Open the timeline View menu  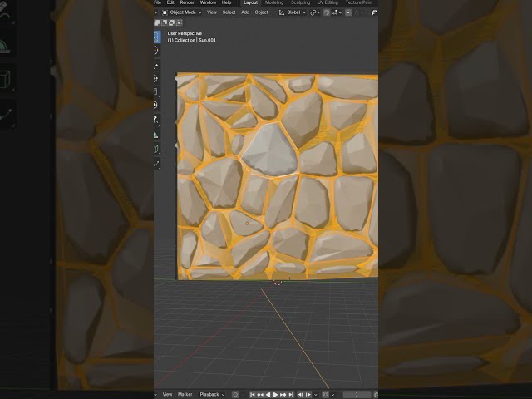167,394
